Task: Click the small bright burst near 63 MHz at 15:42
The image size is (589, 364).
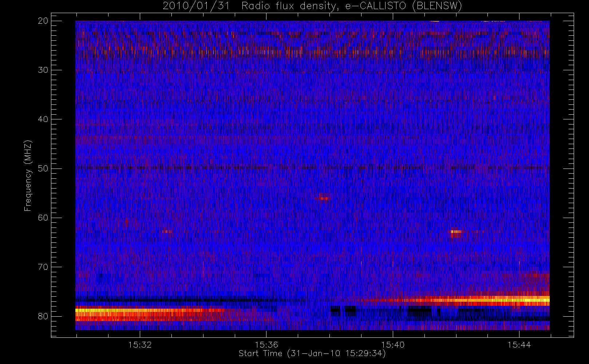Action: pyautogui.click(x=456, y=232)
